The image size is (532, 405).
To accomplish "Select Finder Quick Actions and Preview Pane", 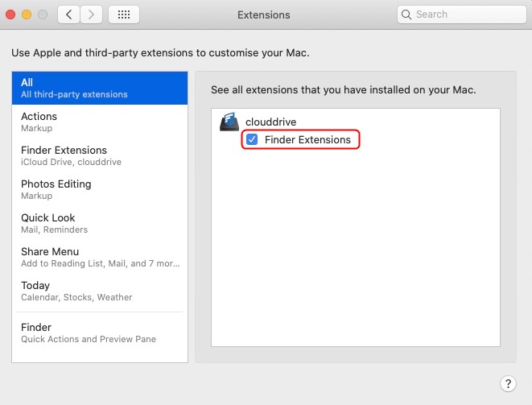I will click(100, 333).
